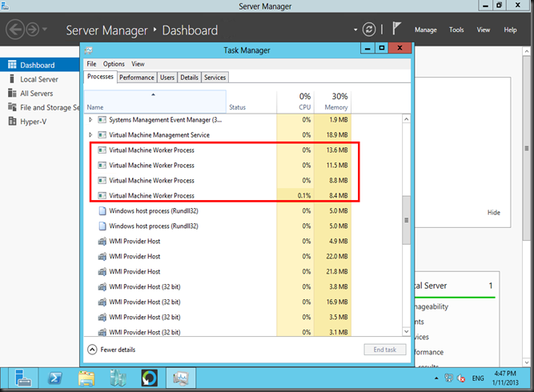The width and height of the screenshot is (534, 392).
Task: Open the Tools menu
Action: tap(456, 30)
